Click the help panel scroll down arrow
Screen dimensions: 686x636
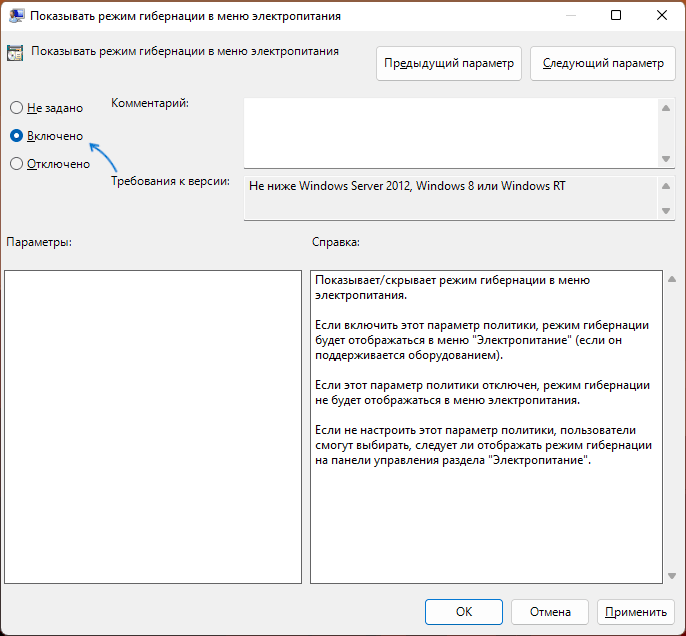click(x=672, y=576)
